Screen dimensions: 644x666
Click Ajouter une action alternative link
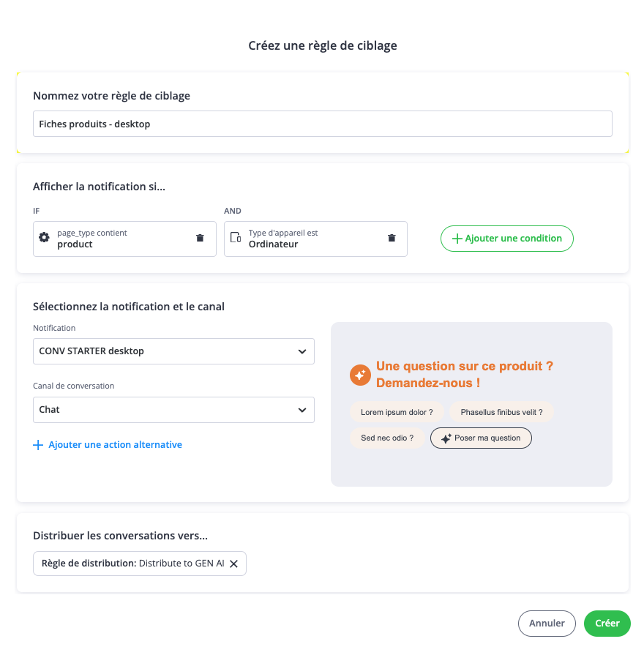115,445
